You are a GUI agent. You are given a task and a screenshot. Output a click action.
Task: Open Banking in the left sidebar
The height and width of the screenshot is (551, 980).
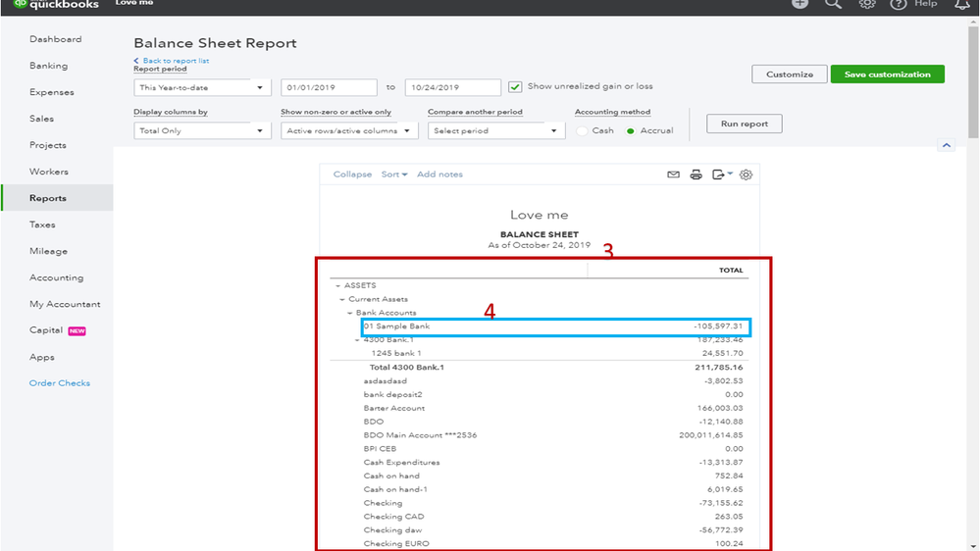coord(49,66)
